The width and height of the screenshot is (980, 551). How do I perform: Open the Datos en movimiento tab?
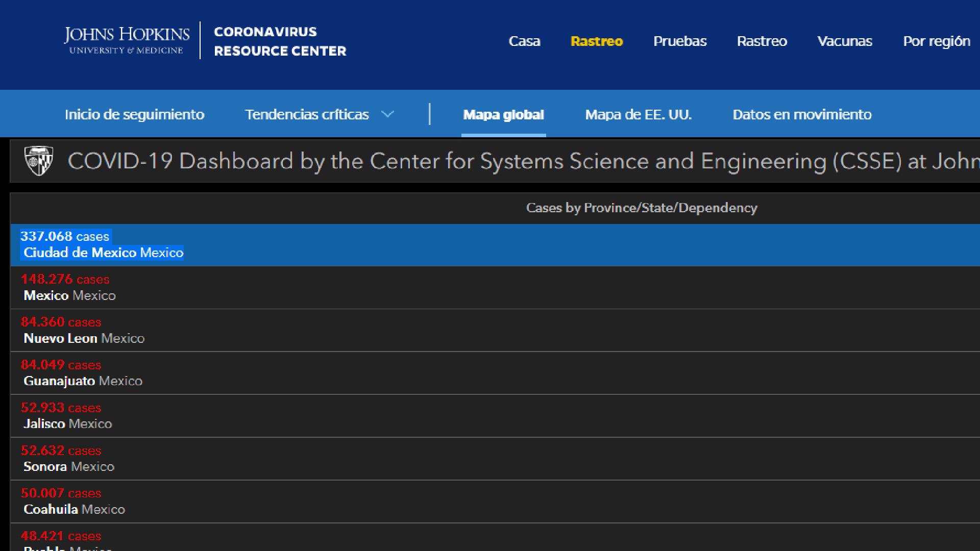click(802, 114)
